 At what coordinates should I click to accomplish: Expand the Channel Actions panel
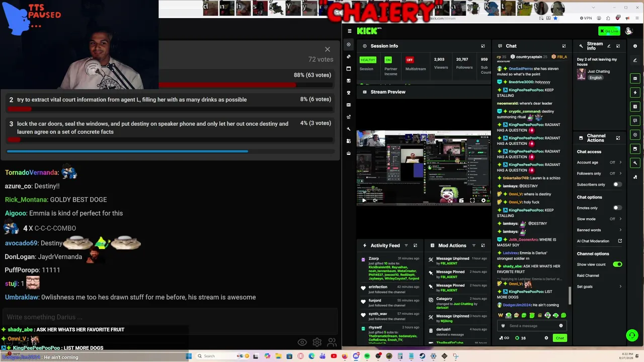point(618,138)
